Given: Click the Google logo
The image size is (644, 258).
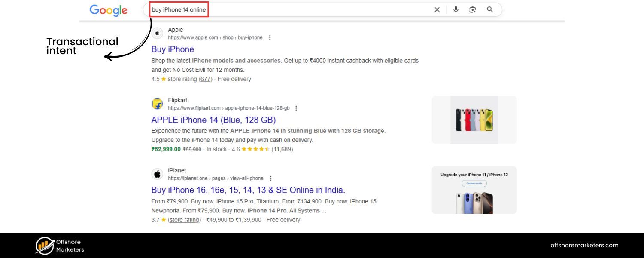Looking at the screenshot, I should click(108, 10).
